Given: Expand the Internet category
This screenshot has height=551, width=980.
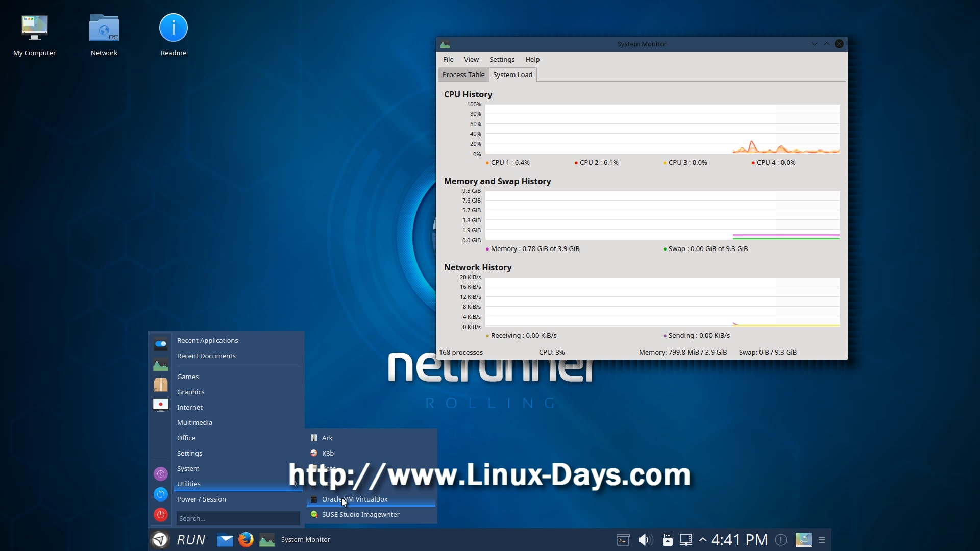Looking at the screenshot, I should coord(238,408).
